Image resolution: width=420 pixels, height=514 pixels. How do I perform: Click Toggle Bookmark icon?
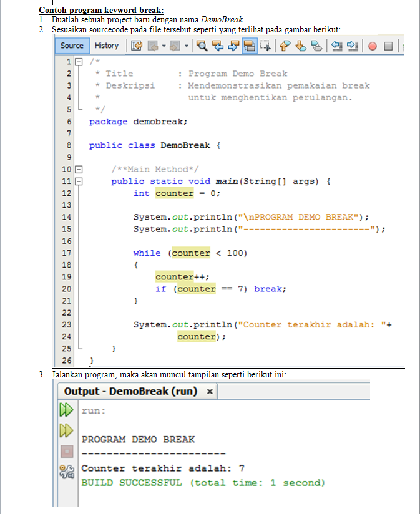pos(316,46)
